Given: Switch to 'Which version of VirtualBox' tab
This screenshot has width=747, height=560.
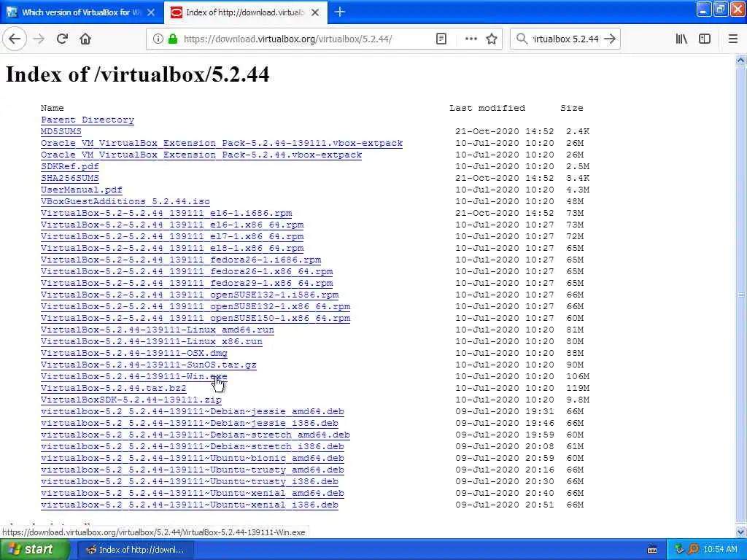Looking at the screenshot, I should coord(81,12).
